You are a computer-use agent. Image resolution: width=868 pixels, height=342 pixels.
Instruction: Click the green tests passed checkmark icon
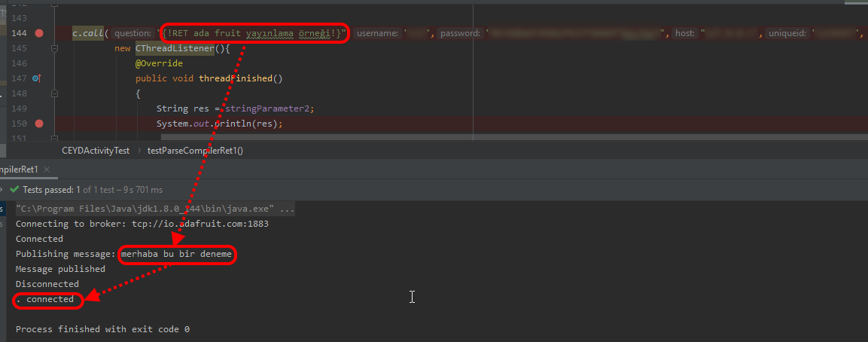point(14,190)
